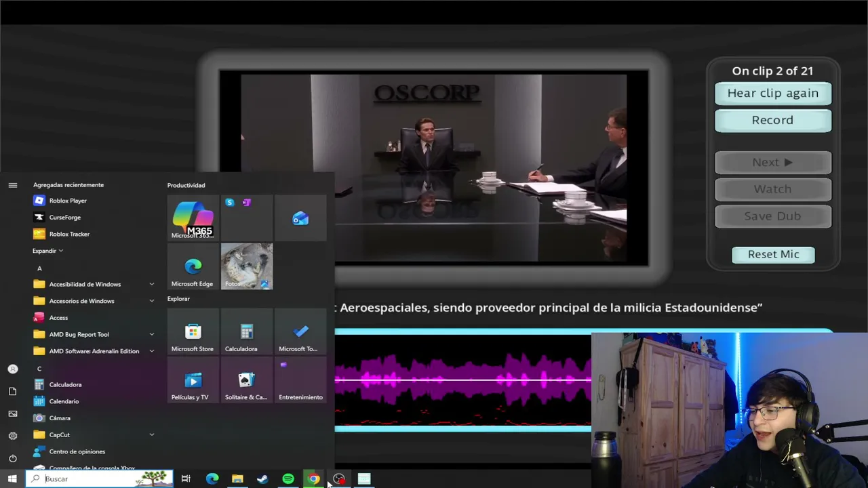The height and width of the screenshot is (488, 868).
Task: Open Settings gear in the Start sidebar
Action: pos(12,436)
